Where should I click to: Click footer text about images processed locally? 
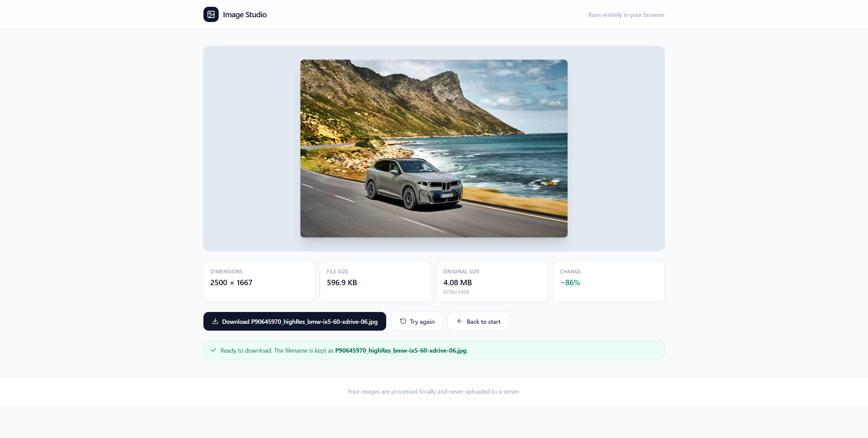pos(434,392)
